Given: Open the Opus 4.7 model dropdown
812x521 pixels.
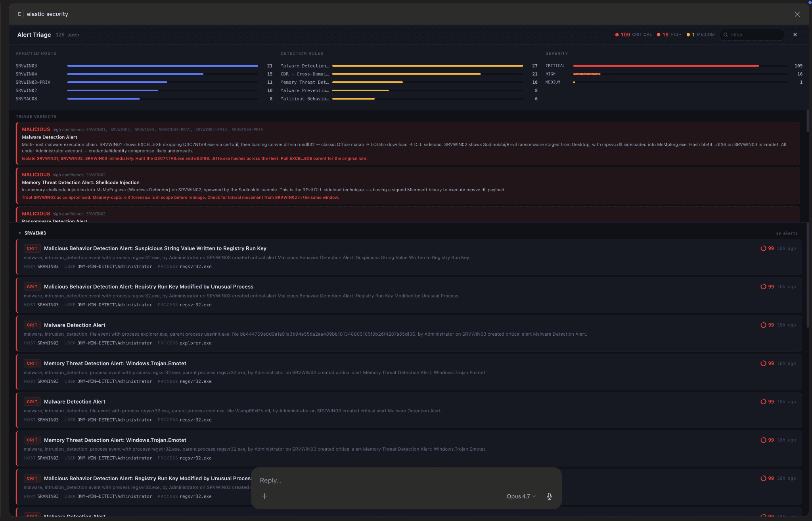Looking at the screenshot, I should pos(521,496).
